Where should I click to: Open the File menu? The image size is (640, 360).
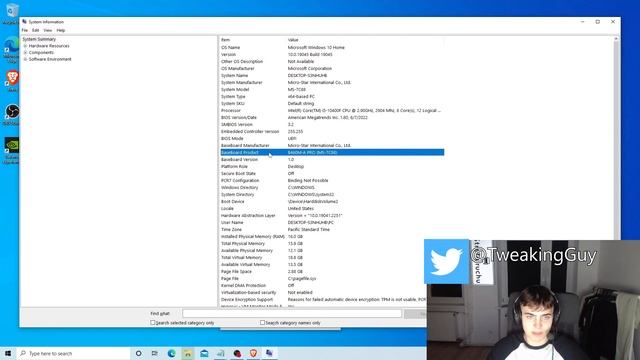point(25,30)
